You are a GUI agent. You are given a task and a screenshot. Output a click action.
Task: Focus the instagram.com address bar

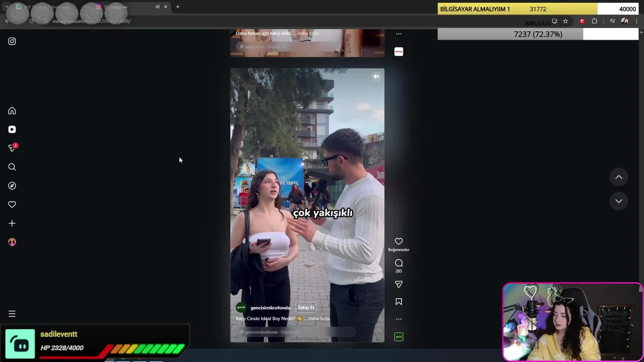click(x=91, y=21)
